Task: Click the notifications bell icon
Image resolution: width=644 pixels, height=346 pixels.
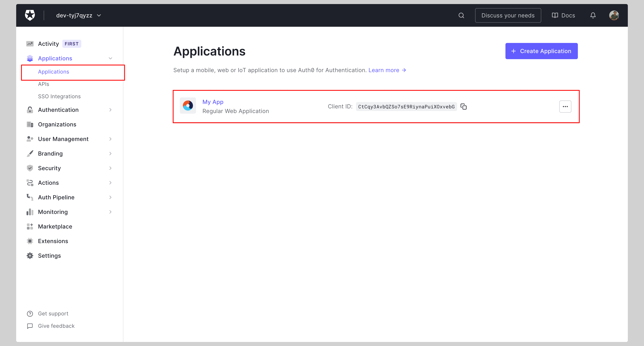Action: tap(593, 15)
